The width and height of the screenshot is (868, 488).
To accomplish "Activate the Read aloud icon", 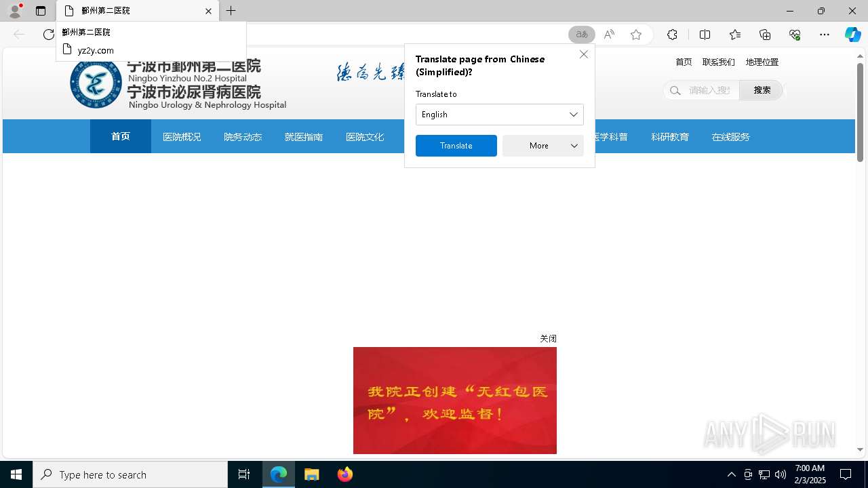I will (609, 35).
